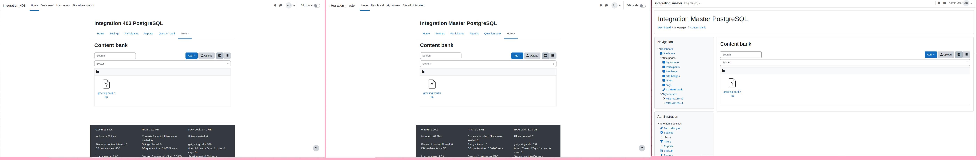980x160 pixels.
Task: Go to Site administration in integration_403 top menu
Action: pos(83,5)
